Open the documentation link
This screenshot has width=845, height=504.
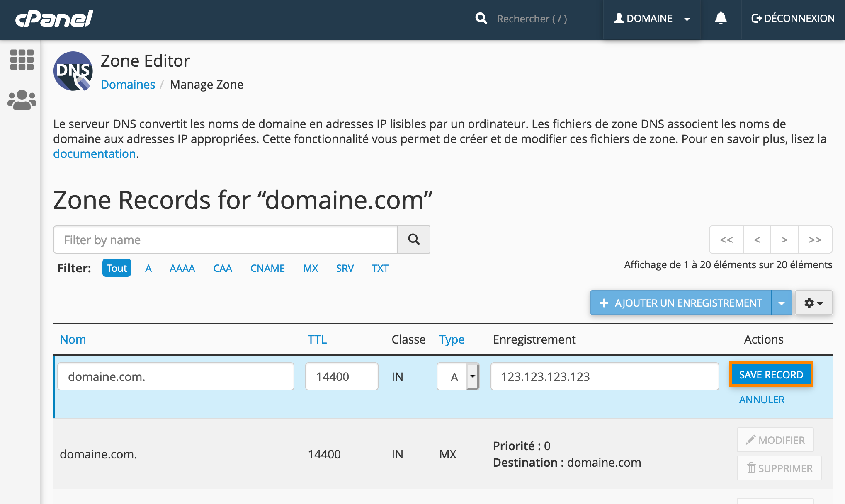(95, 154)
